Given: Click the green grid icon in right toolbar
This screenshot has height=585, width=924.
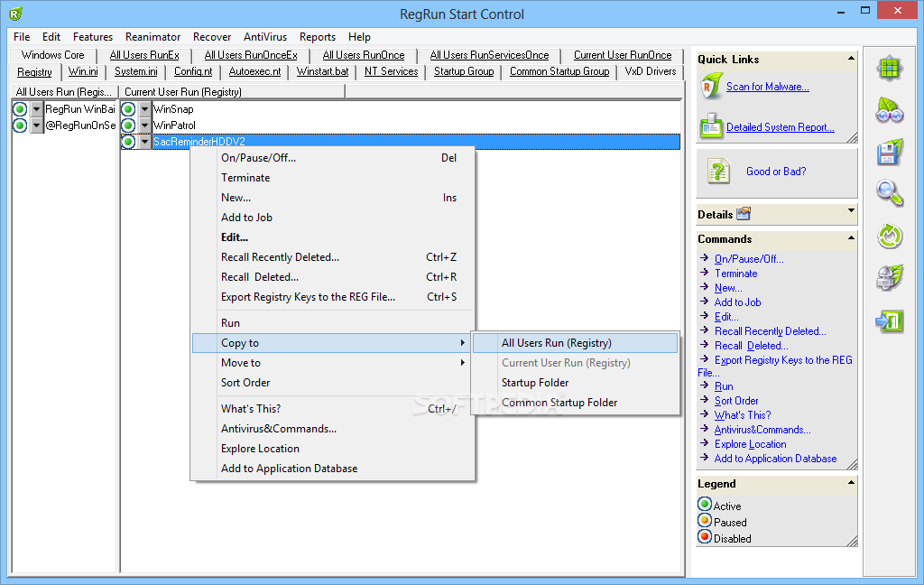Looking at the screenshot, I should coord(889,69).
